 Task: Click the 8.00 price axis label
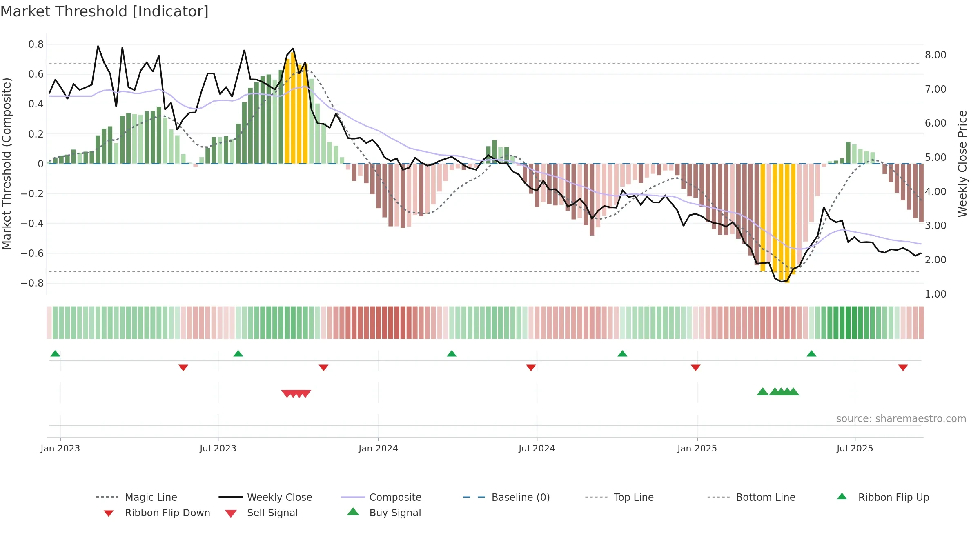click(935, 55)
